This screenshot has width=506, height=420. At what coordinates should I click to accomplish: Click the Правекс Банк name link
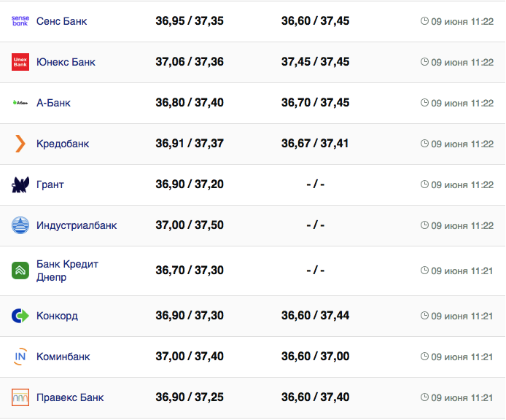click(x=70, y=397)
